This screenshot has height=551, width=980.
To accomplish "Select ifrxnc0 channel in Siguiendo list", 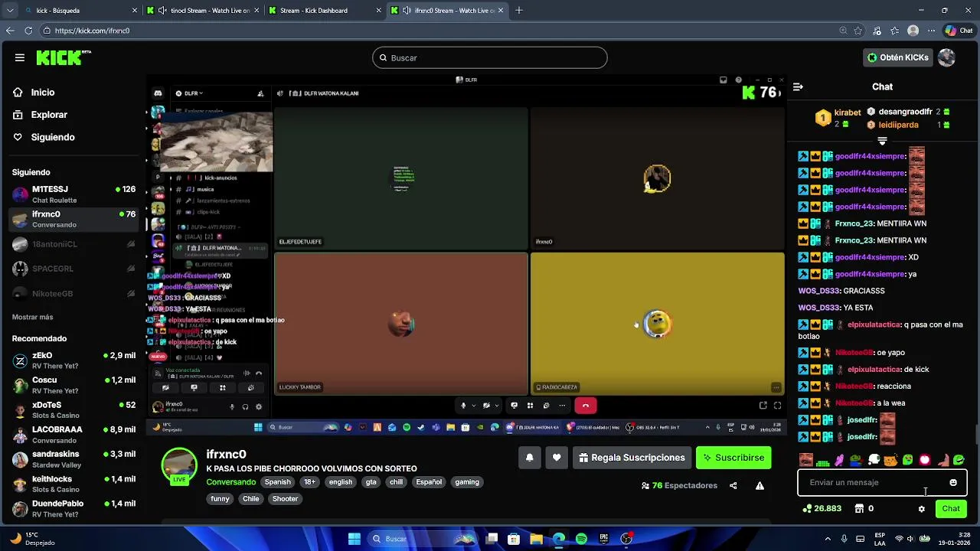I will [74, 219].
